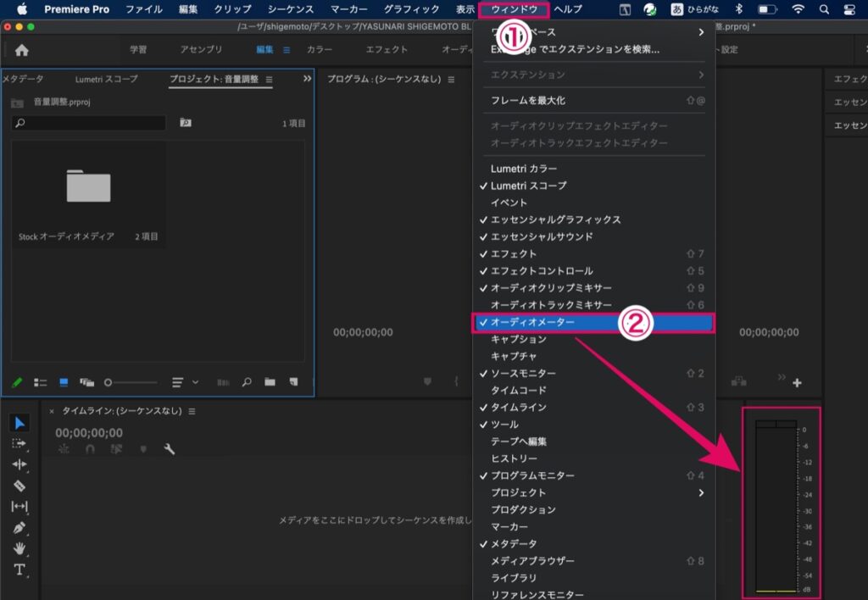This screenshot has height=600, width=868.
Task: Switch project panel to icon view
Action: (64, 382)
